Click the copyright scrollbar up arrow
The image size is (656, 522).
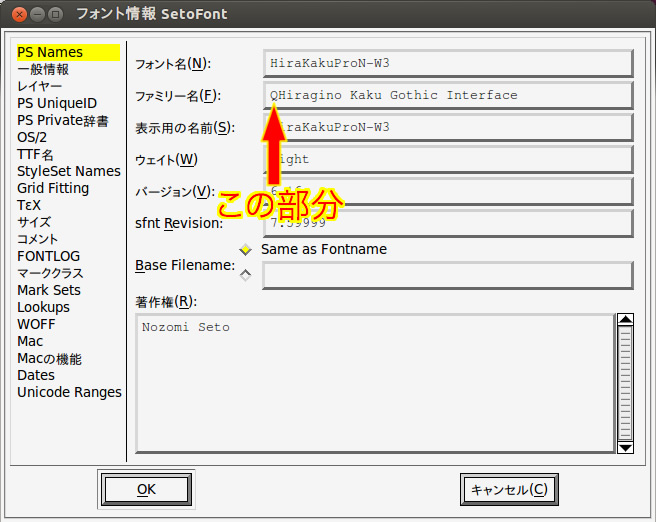click(625, 320)
